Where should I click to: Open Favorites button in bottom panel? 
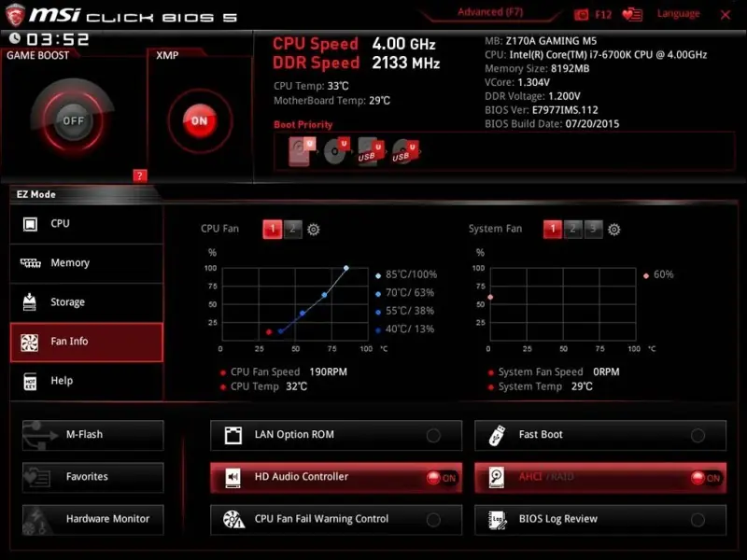click(x=92, y=477)
